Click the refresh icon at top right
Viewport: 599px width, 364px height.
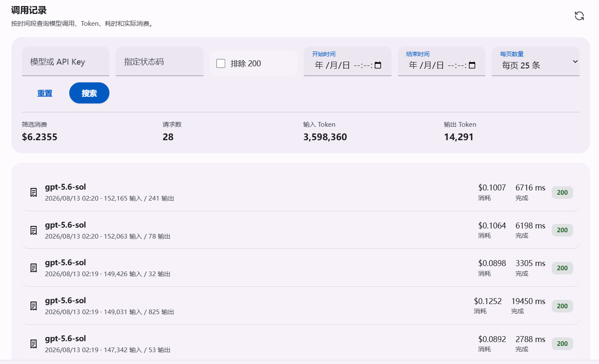579,16
